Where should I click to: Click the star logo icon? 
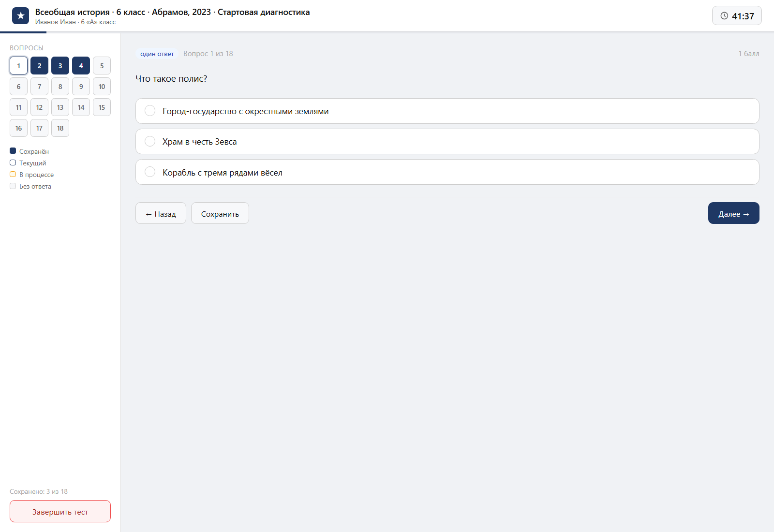pyautogui.click(x=20, y=16)
